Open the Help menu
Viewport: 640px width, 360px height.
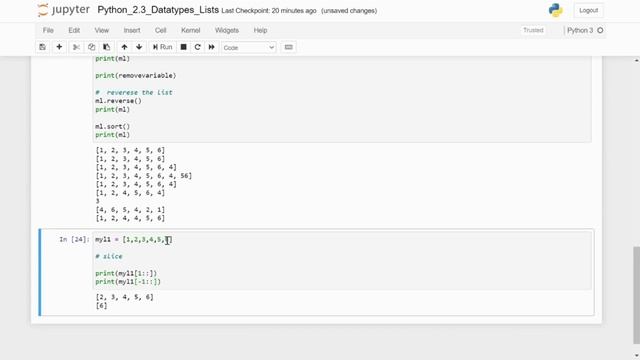coord(260,30)
